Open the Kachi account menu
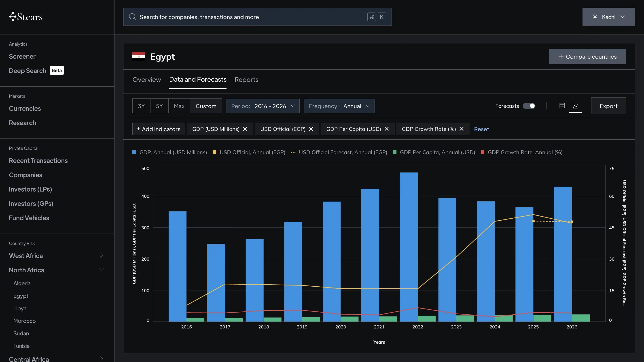The image size is (644, 362). coord(608,17)
